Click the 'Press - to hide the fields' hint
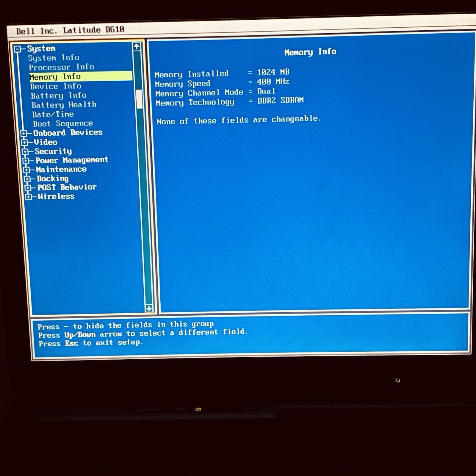 126,325
